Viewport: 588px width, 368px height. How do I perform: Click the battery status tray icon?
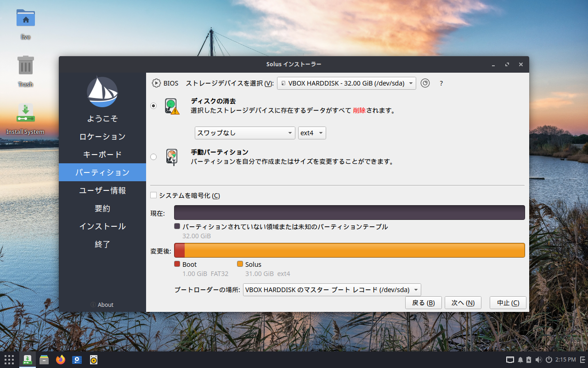pos(529,360)
